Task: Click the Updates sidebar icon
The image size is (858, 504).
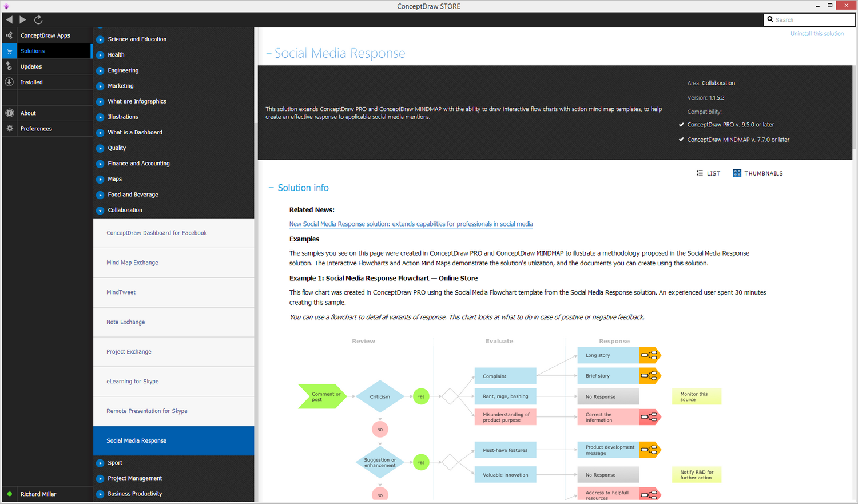Action: (x=9, y=66)
